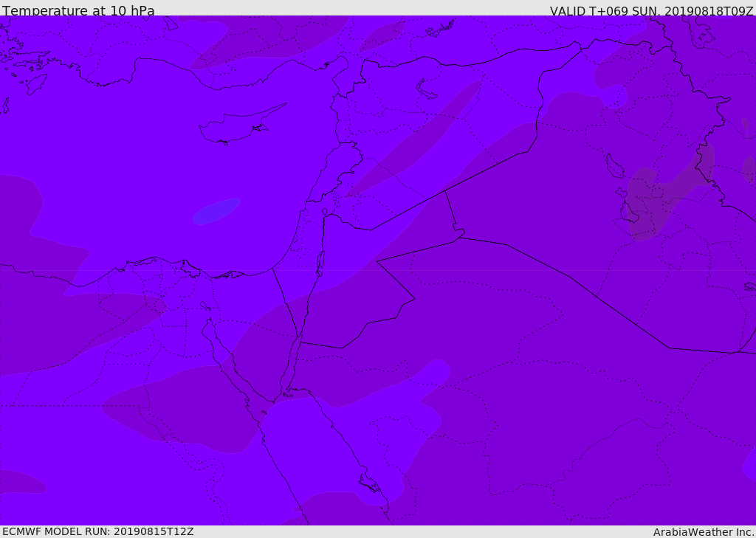This screenshot has width=756, height=538.
Task: Click the 'Temperature at 10 hPa' title text
Action: pos(78,10)
